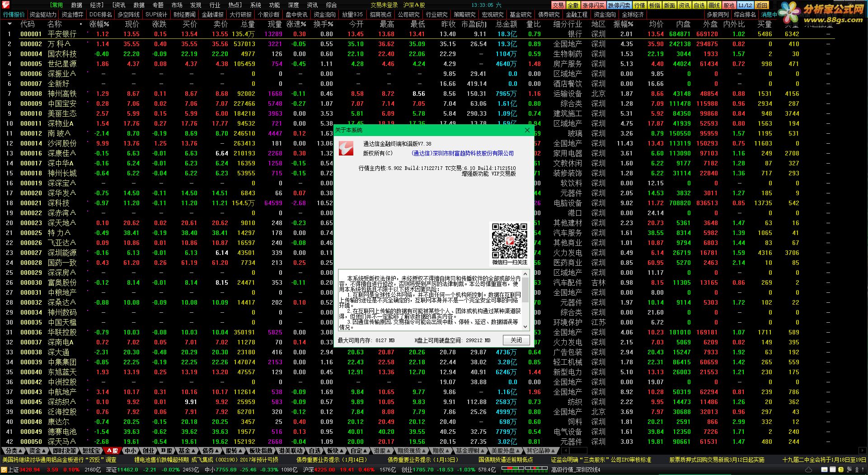Expand the 期货现货 bottom tab menu
The height and width of the screenshot is (475, 868).
coord(411,451)
